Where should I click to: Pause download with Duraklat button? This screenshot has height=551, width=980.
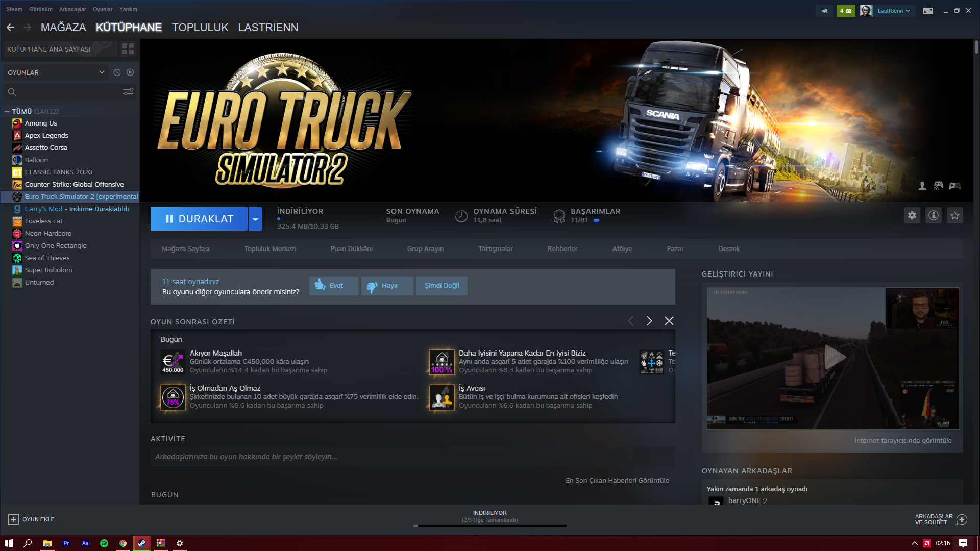[x=199, y=219]
